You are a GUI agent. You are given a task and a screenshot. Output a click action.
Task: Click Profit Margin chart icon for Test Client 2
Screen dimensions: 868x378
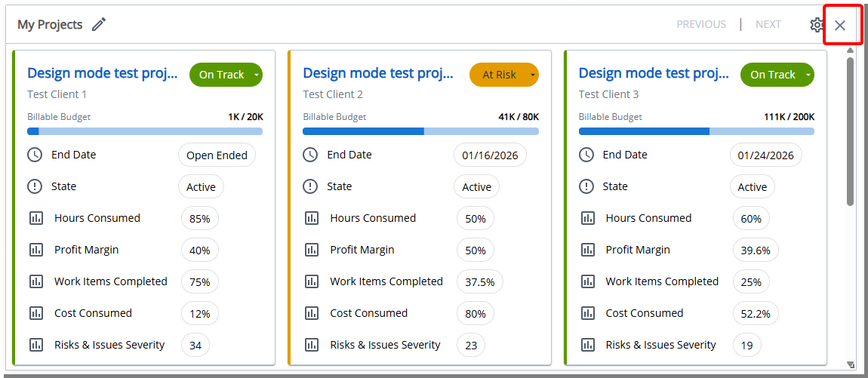[311, 250]
